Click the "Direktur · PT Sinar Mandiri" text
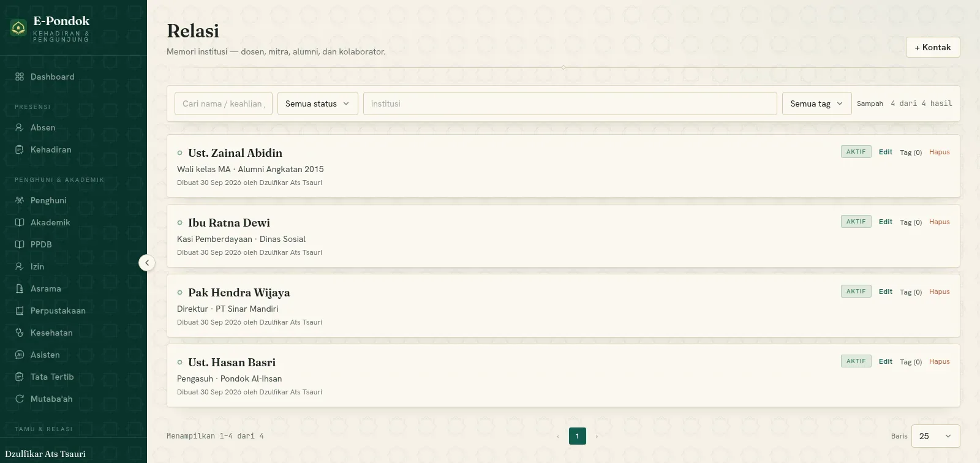980x463 pixels. point(228,309)
